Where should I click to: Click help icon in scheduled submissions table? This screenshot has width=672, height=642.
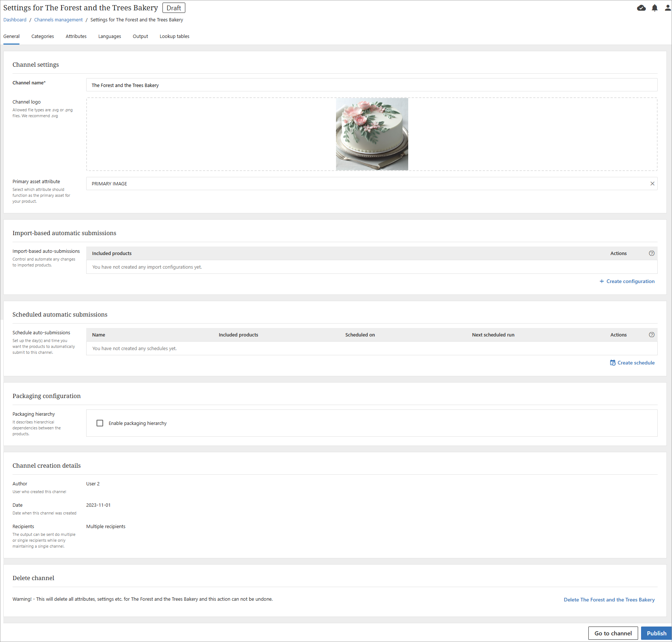point(651,335)
